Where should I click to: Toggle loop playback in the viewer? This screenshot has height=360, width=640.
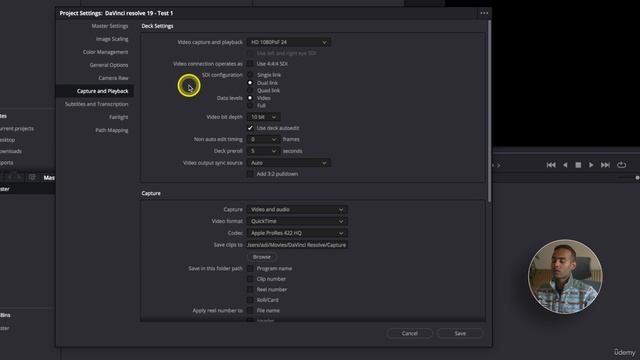point(621,165)
